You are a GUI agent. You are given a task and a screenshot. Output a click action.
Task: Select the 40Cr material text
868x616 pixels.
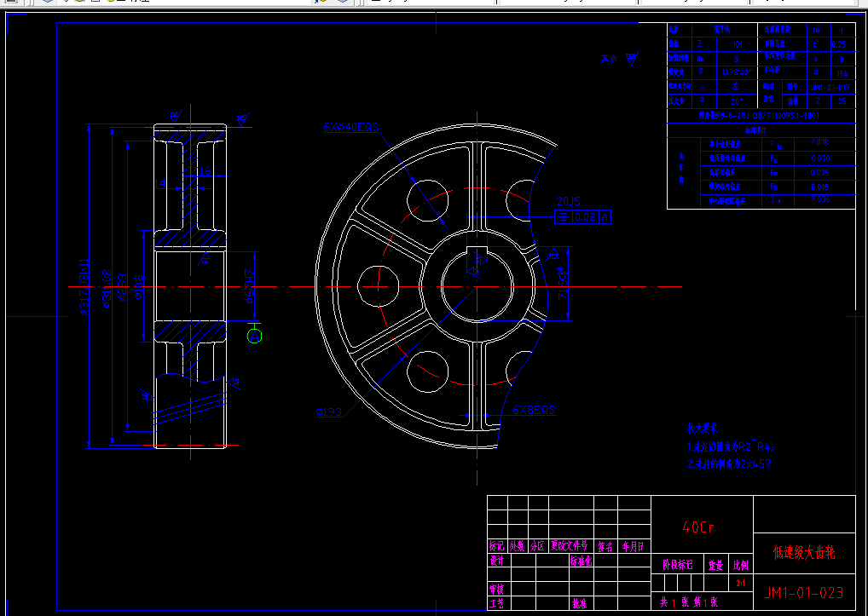point(698,527)
